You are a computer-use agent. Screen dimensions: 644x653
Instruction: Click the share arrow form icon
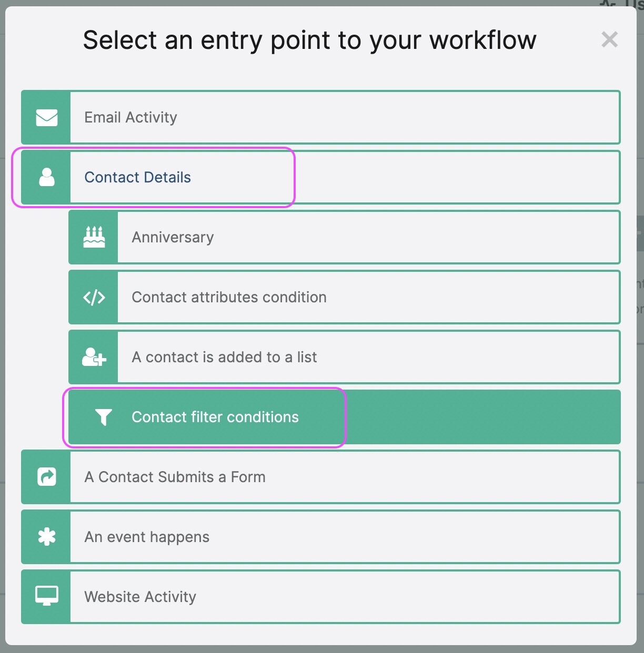click(x=46, y=477)
